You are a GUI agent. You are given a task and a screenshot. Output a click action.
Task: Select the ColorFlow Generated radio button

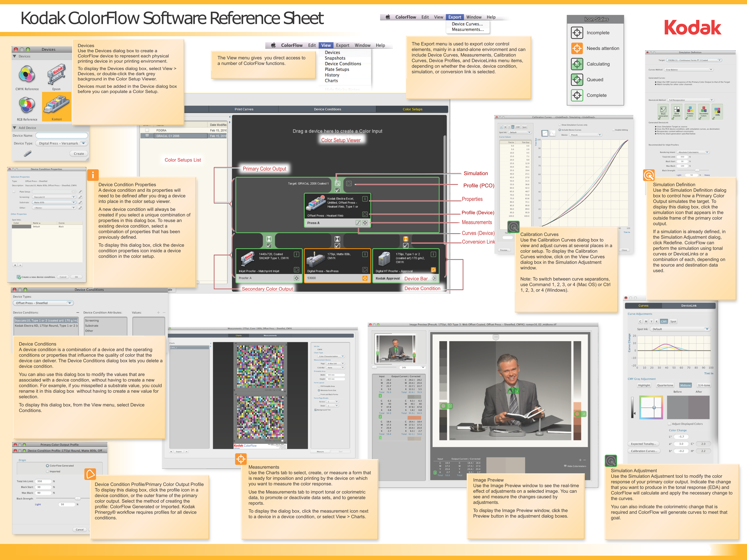[x=47, y=466]
